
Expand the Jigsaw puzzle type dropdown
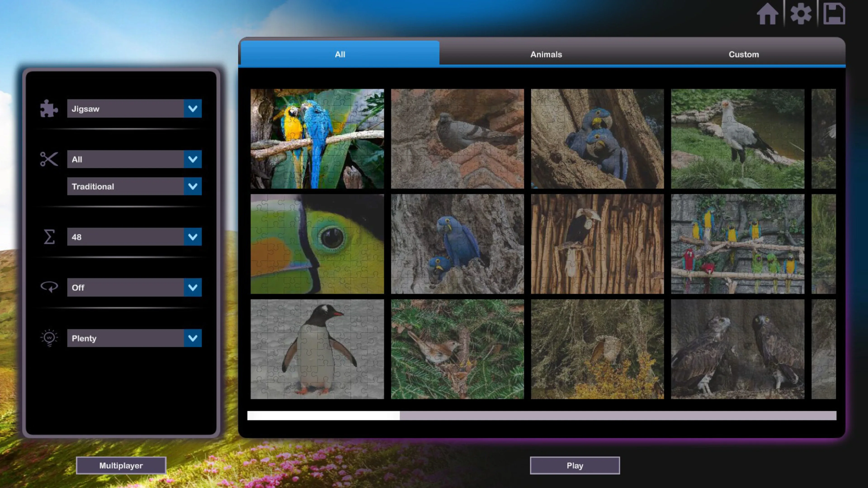[193, 108]
